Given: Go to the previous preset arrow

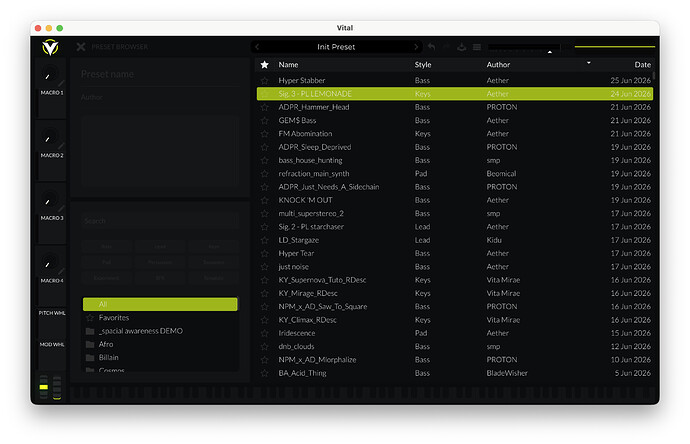Looking at the screenshot, I should tap(257, 47).
